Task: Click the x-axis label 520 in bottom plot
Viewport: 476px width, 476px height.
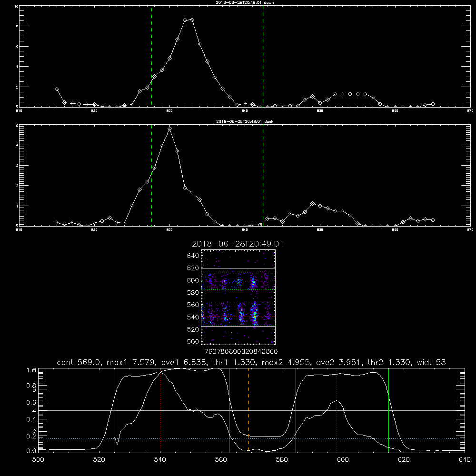Action: [x=99, y=460]
